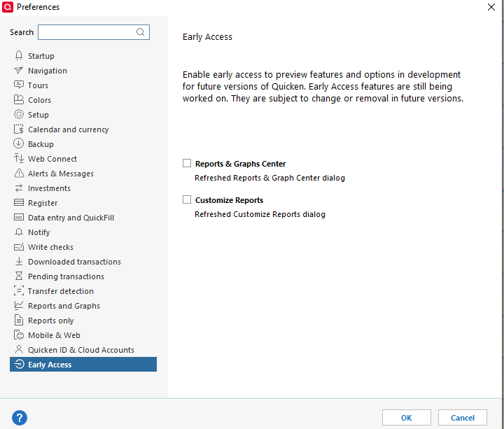Open Tours preferences

(38, 85)
